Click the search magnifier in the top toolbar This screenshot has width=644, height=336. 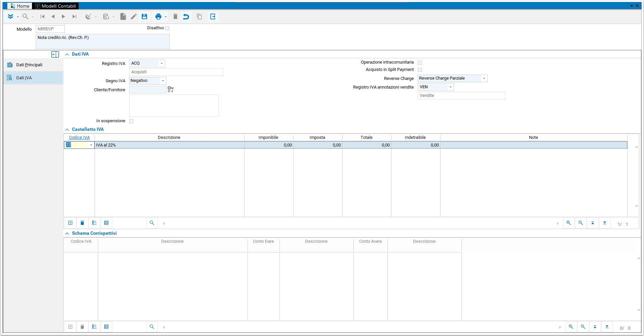(25, 17)
